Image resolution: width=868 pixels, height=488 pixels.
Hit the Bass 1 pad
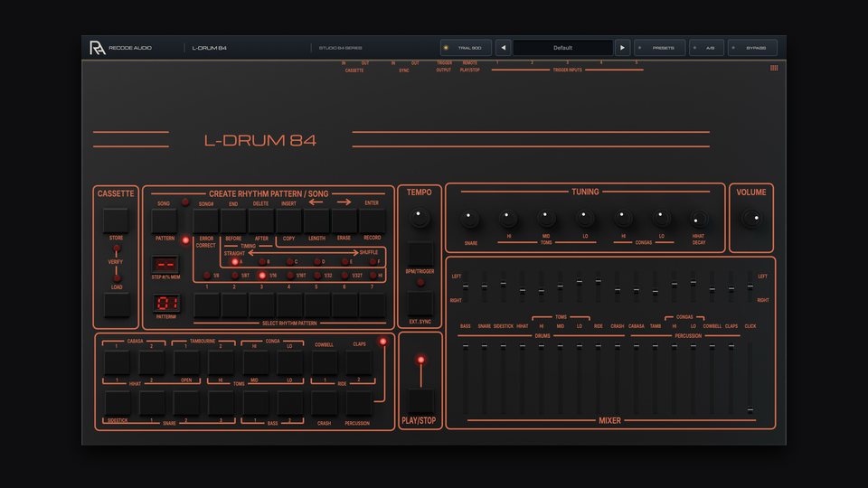tap(256, 404)
